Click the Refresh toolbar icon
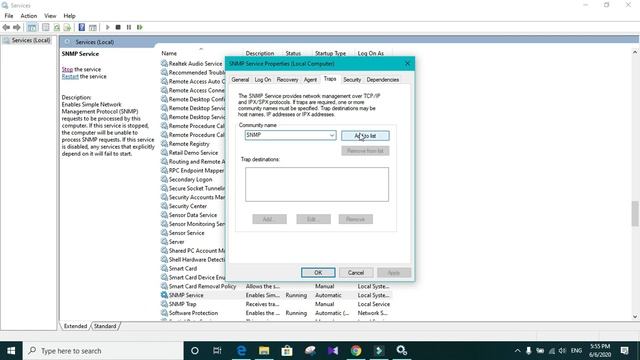Viewport: 640px width, 360px height. (57, 27)
